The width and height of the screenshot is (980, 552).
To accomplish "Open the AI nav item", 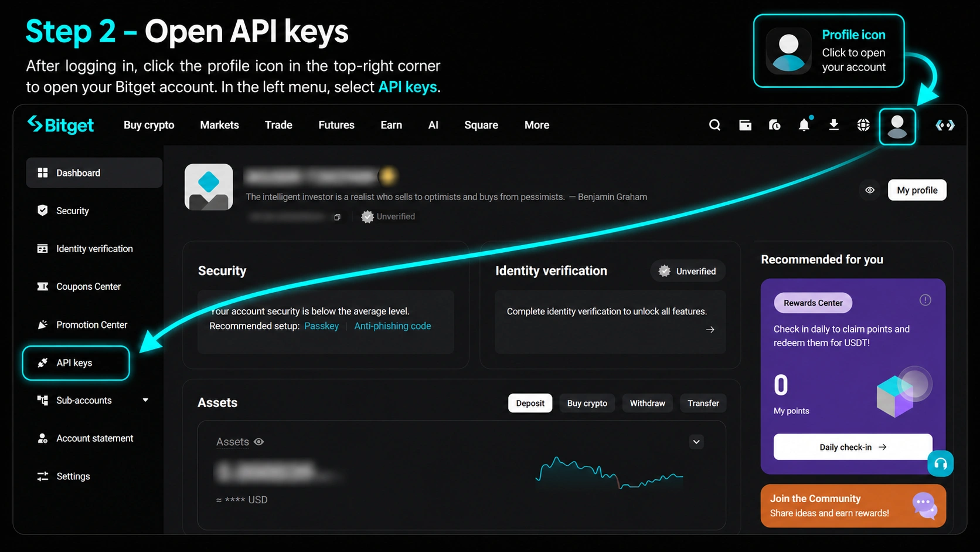I will [433, 125].
